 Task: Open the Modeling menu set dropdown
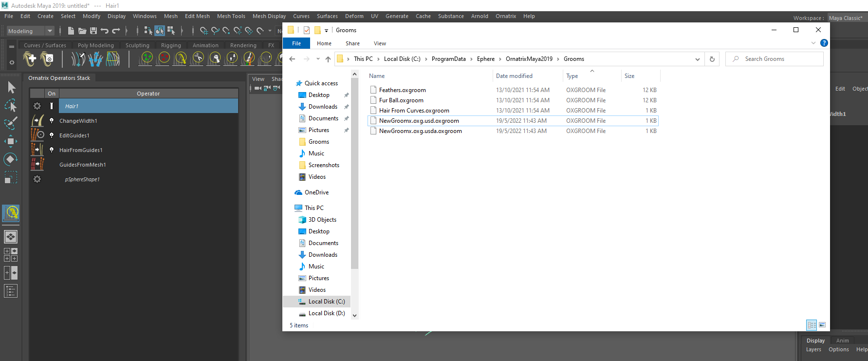point(50,31)
